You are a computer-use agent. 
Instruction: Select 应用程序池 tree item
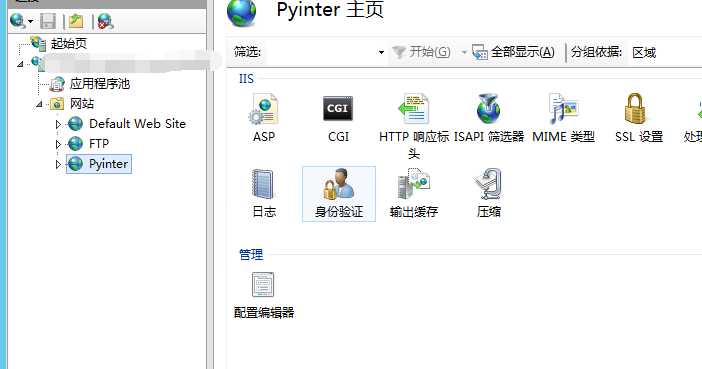pyautogui.click(x=100, y=84)
